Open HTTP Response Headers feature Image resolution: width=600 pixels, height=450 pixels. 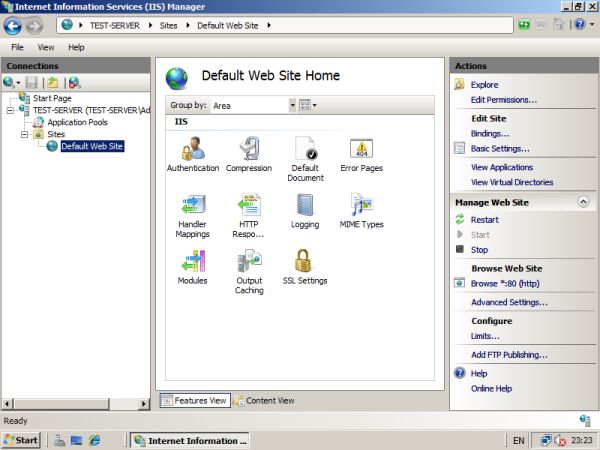pos(249,216)
